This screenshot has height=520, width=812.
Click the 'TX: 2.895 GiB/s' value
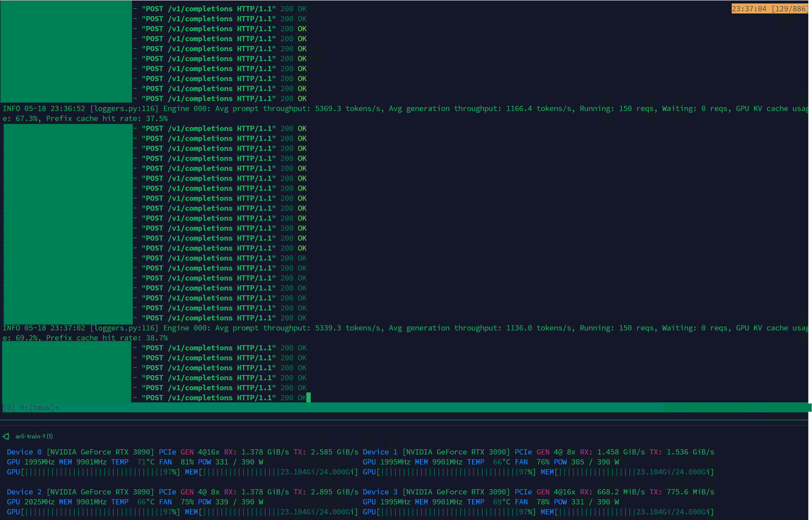point(326,492)
